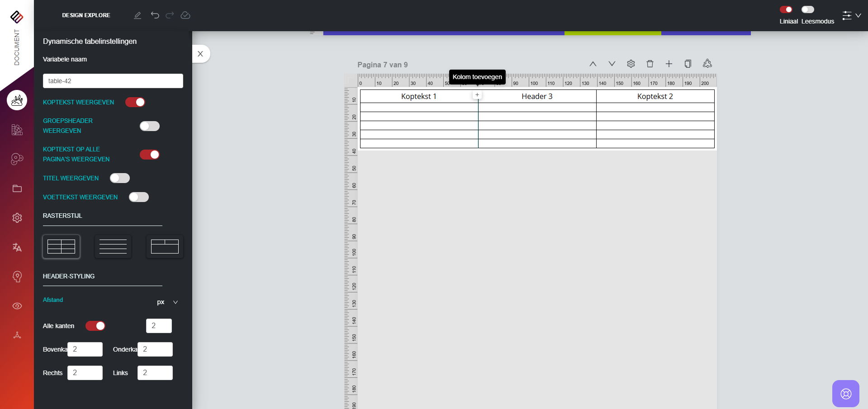
Task: Move page up with arrow
Action: point(593,64)
